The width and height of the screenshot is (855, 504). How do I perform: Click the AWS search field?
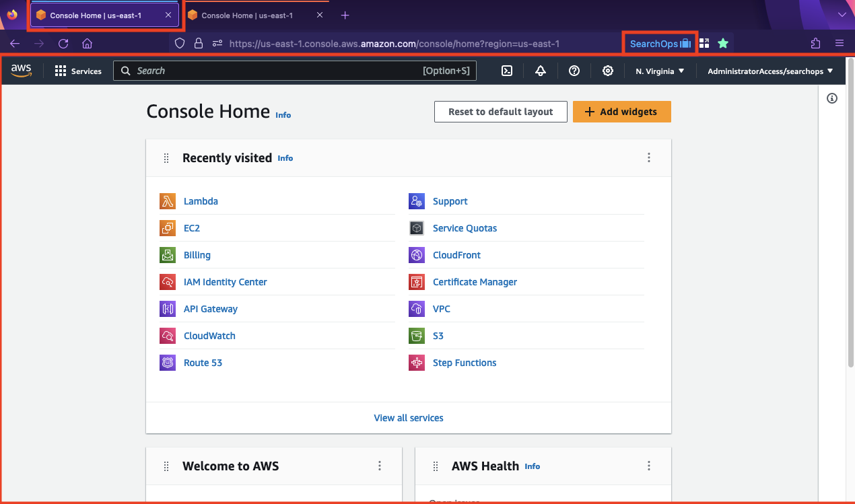(x=295, y=71)
